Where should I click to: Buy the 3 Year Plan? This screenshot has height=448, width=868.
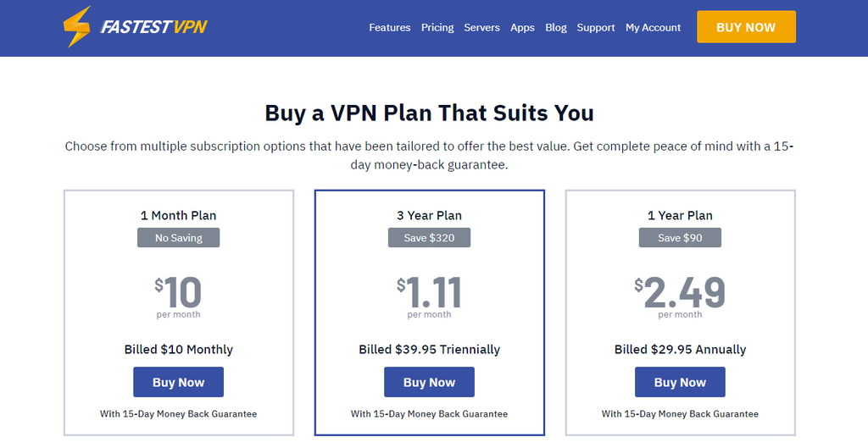429,382
